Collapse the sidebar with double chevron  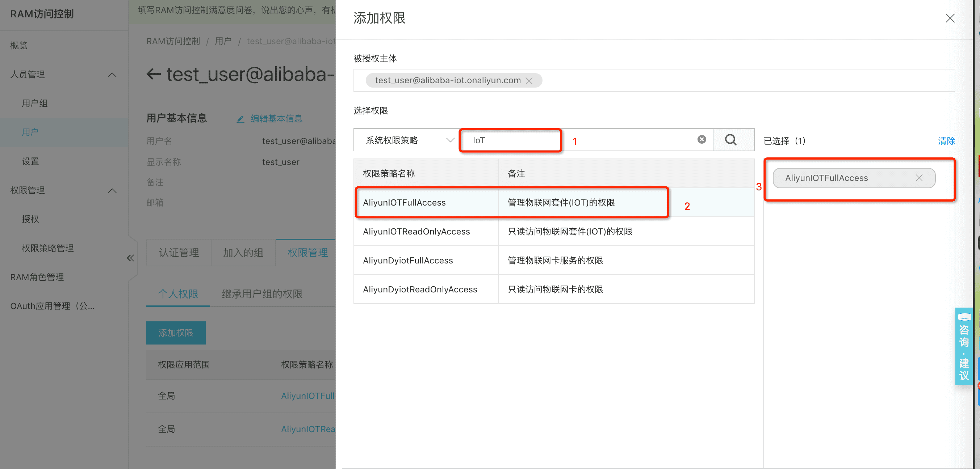[x=130, y=258]
